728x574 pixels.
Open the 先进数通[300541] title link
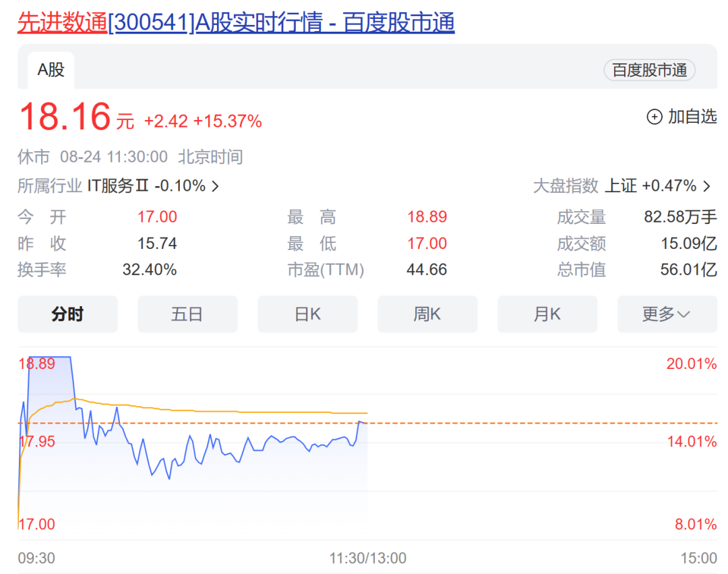pos(236,22)
